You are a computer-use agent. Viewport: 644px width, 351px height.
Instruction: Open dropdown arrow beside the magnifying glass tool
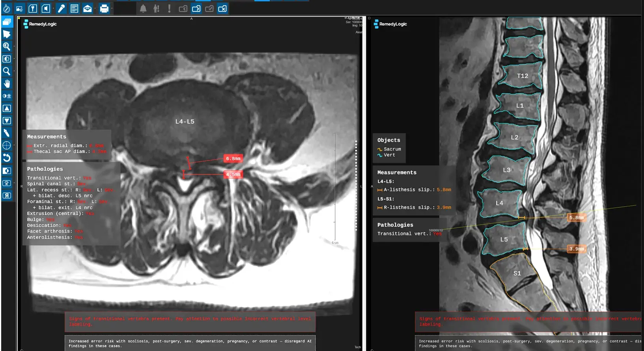[14, 71]
